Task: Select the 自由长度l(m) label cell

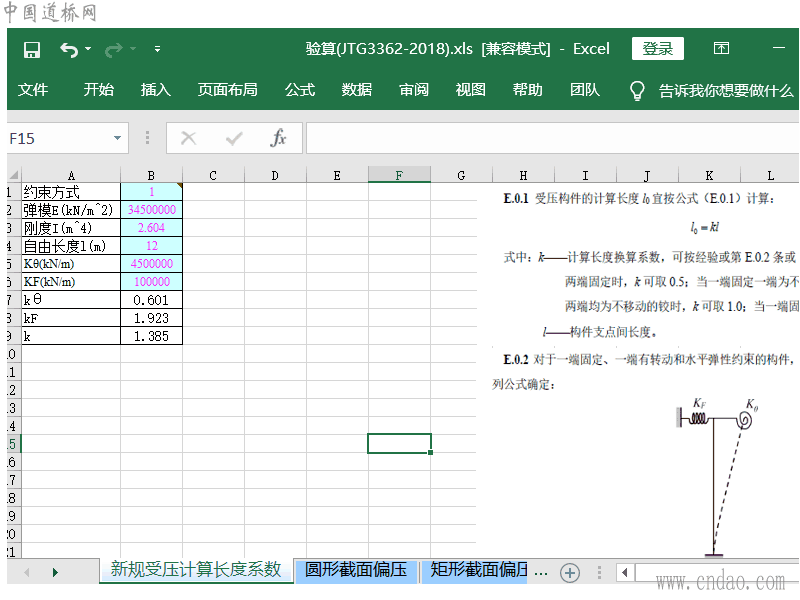Action: tap(71, 246)
